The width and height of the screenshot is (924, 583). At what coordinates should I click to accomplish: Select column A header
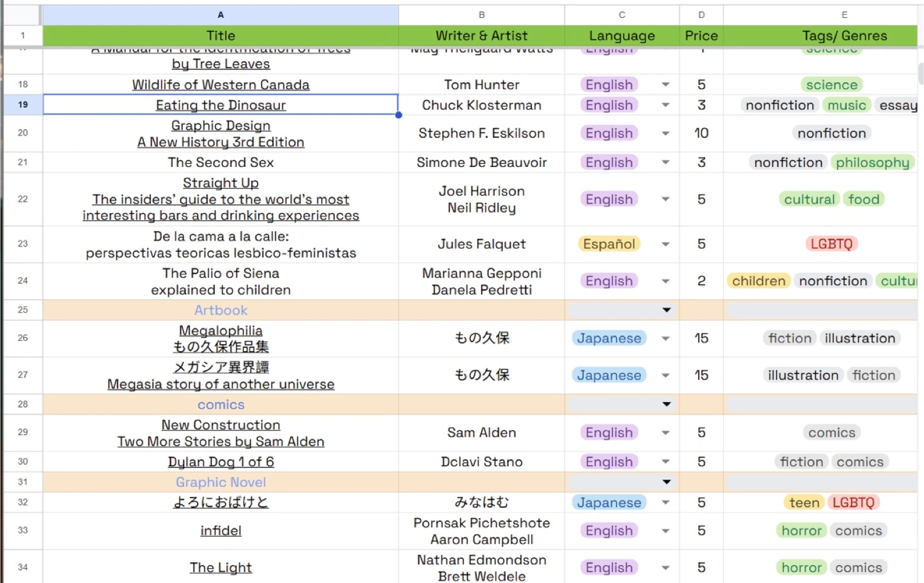click(x=221, y=15)
